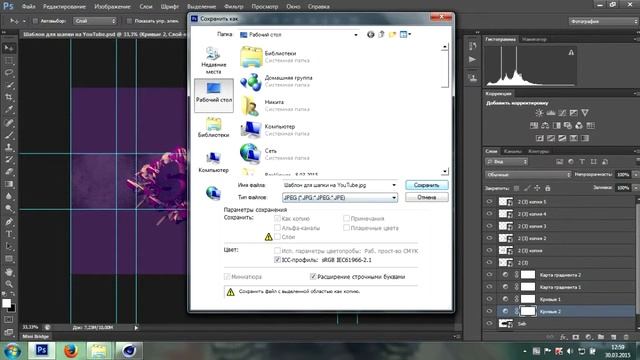This screenshot has height=360, width=640.
Task: Switch to the 'Навигатор' tab
Action: [534, 39]
